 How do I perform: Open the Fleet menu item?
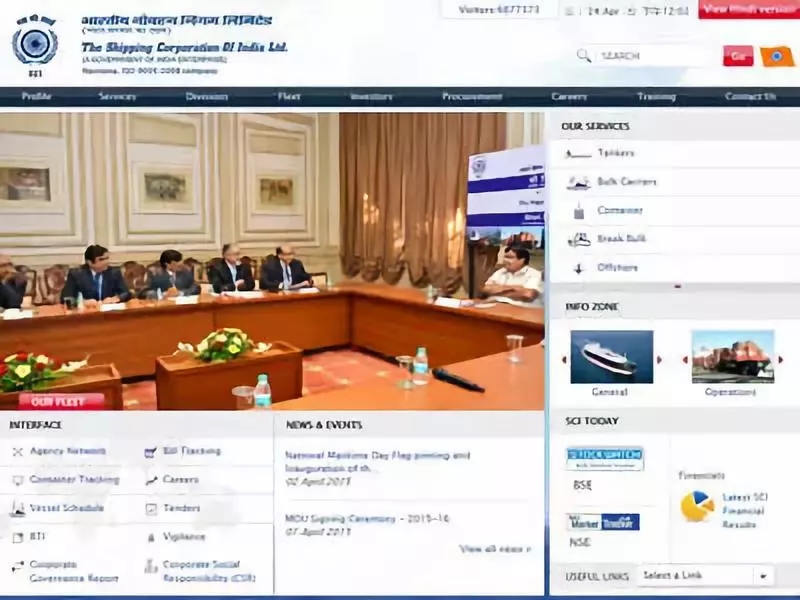[x=289, y=96]
